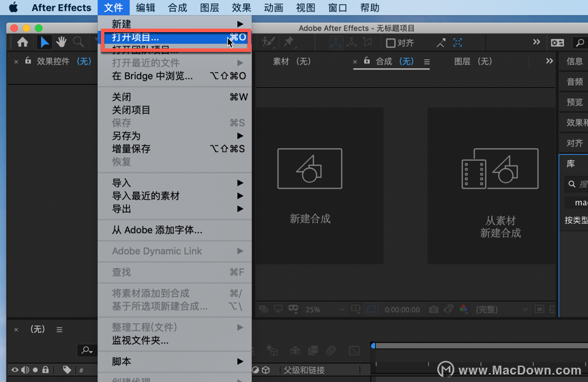The width and height of the screenshot is (588, 382).
Task: Click the grid and guides icon
Action: click(355, 309)
